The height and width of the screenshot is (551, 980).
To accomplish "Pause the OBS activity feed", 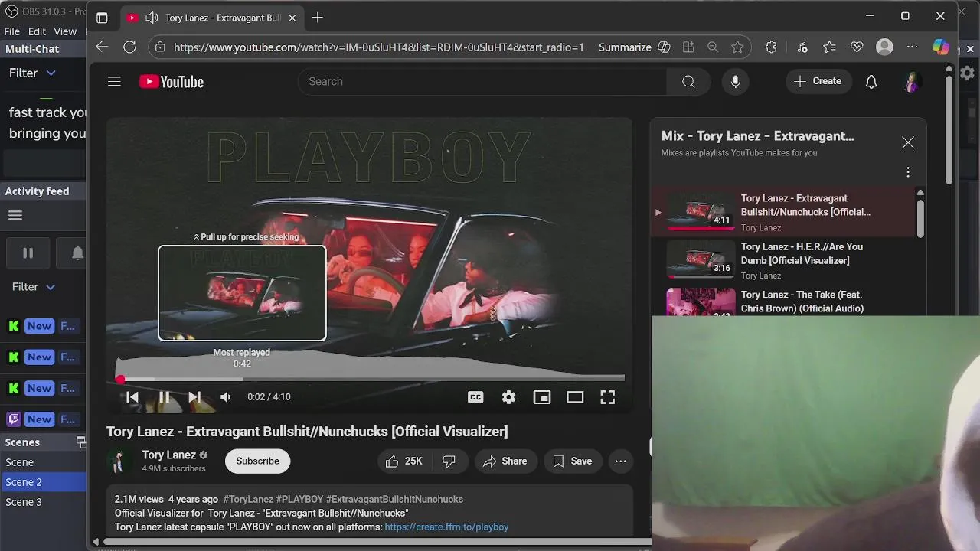I will pyautogui.click(x=28, y=253).
